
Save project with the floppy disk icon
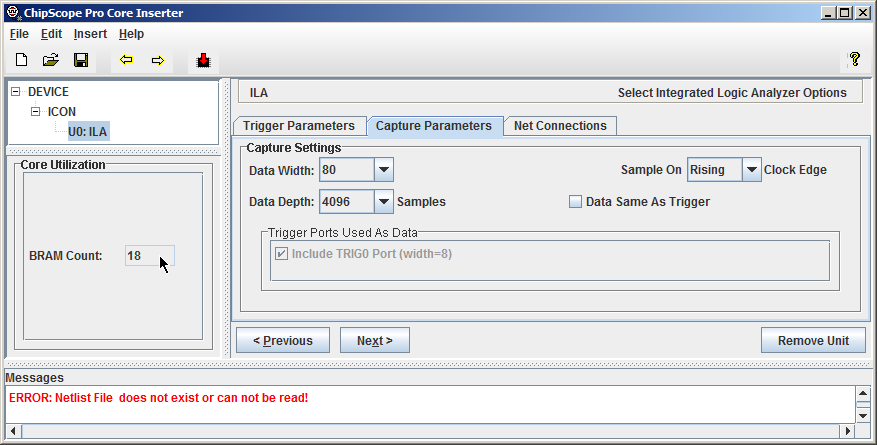pos(81,60)
